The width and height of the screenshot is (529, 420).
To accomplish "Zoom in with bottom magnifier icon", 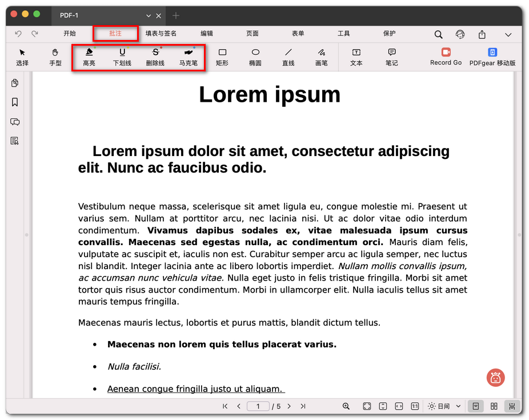I will tap(346, 406).
